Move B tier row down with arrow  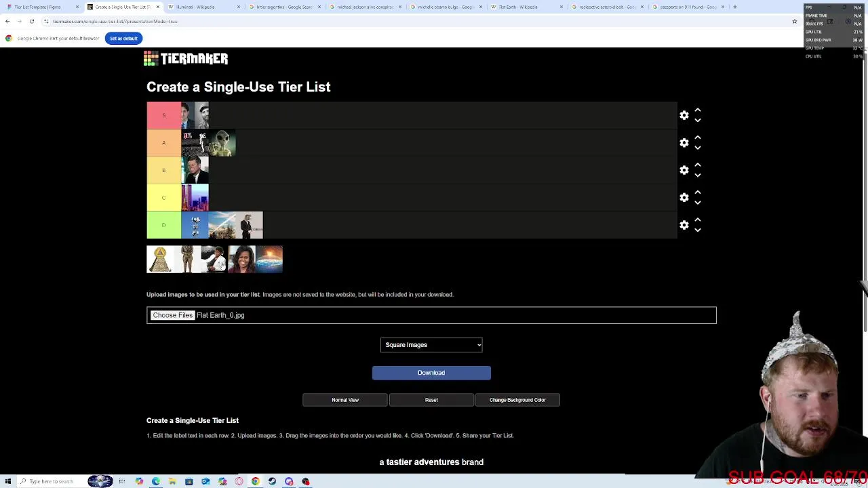coord(697,176)
